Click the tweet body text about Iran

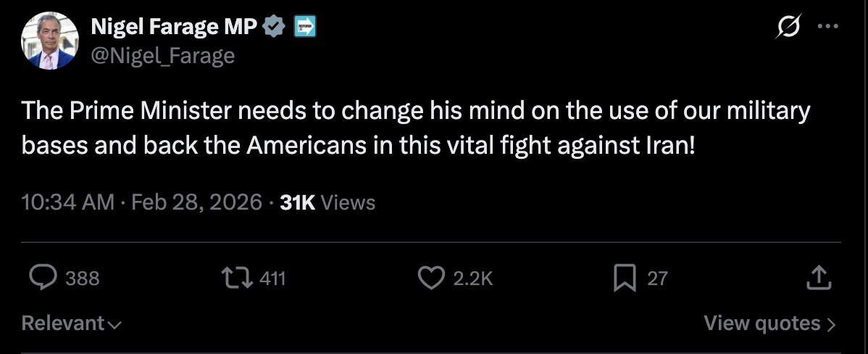coord(414,128)
